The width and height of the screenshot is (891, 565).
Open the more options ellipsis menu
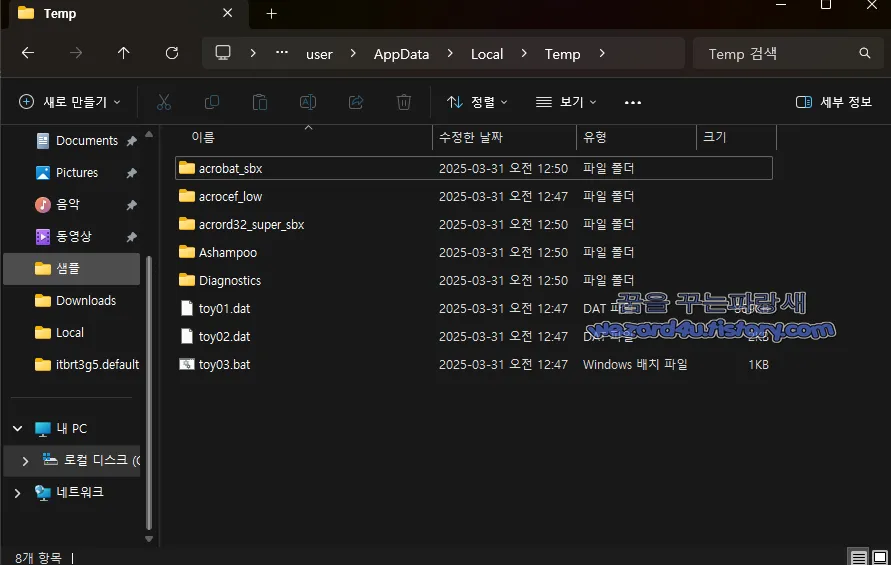[x=632, y=102]
